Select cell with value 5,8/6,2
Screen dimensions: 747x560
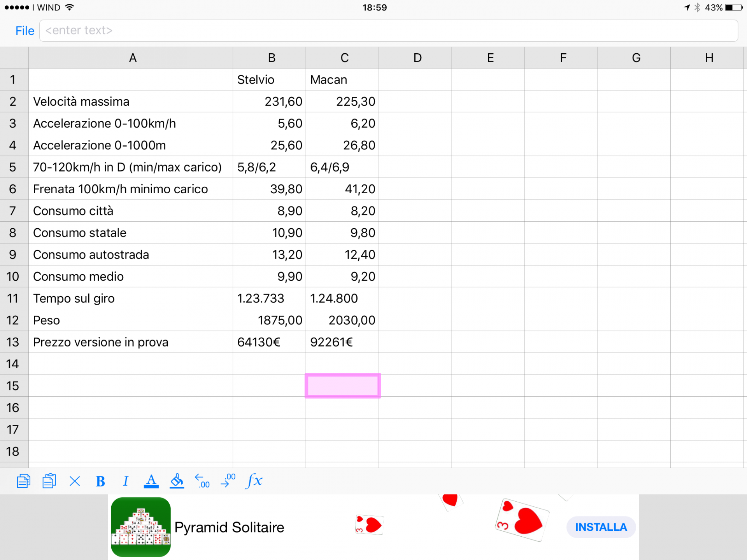click(269, 167)
